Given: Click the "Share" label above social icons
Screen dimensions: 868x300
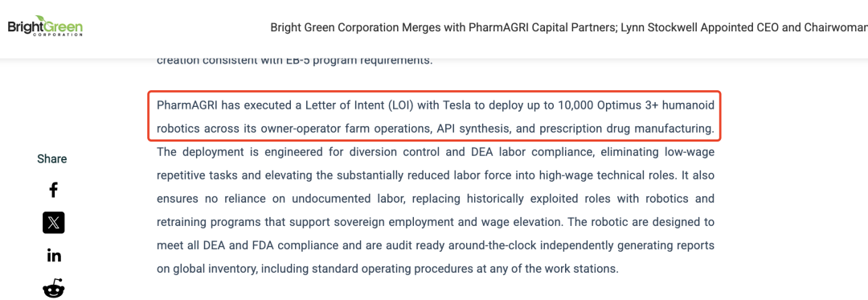Looking at the screenshot, I should (x=52, y=159).
